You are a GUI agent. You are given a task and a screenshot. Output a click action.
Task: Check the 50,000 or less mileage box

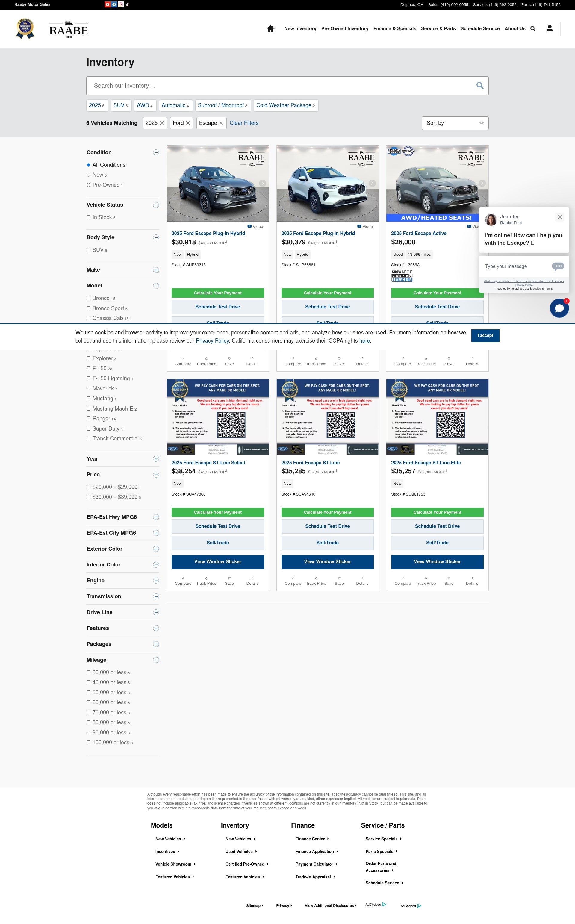(88, 693)
